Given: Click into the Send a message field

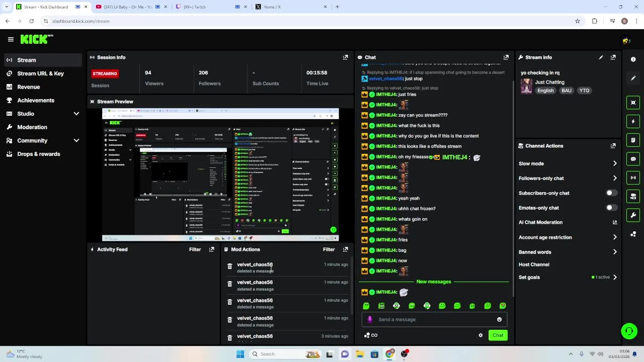Looking at the screenshot, I should (434, 319).
